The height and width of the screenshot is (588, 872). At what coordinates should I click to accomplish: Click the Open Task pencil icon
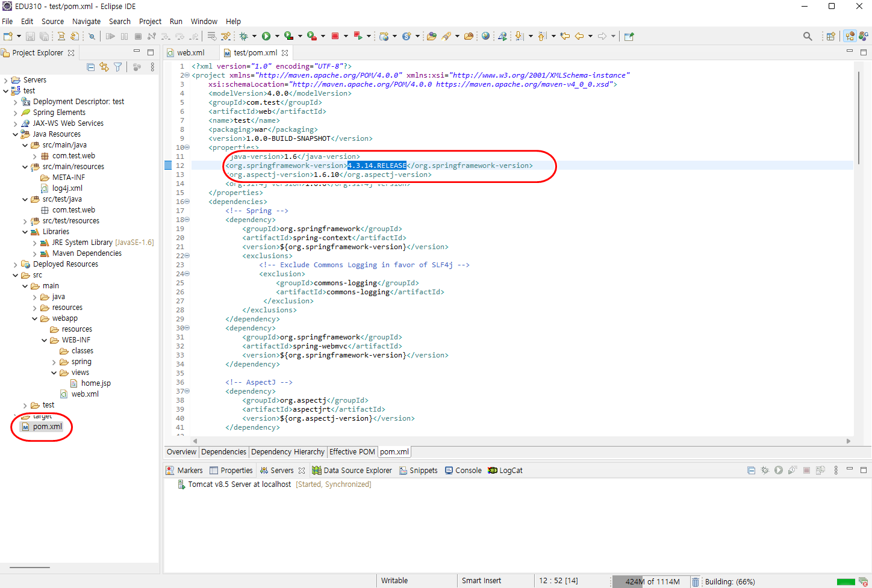point(446,36)
